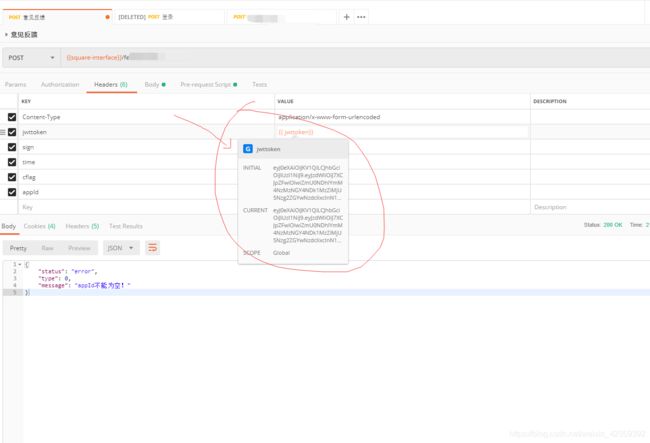Image resolution: width=650 pixels, height=443 pixels.
Task: Open a new request tab with plus icon
Action: tap(347, 17)
